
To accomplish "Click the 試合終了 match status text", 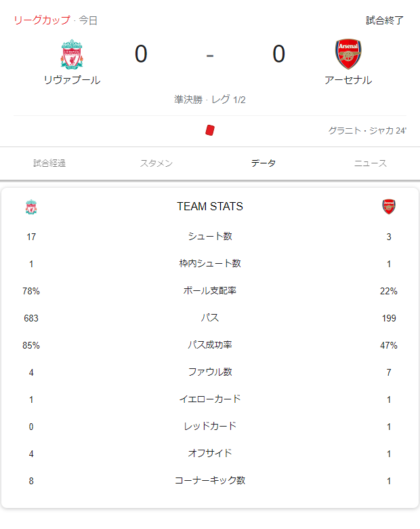I will click(385, 20).
